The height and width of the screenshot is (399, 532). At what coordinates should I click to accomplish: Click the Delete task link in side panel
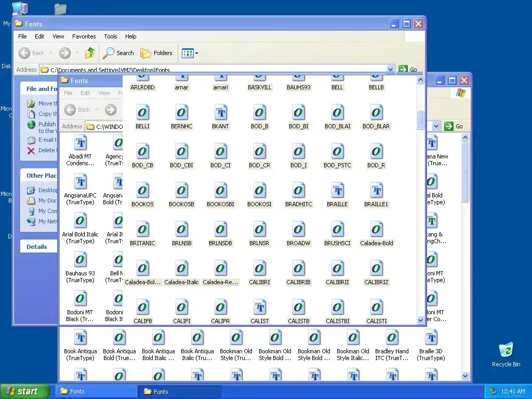pos(43,150)
